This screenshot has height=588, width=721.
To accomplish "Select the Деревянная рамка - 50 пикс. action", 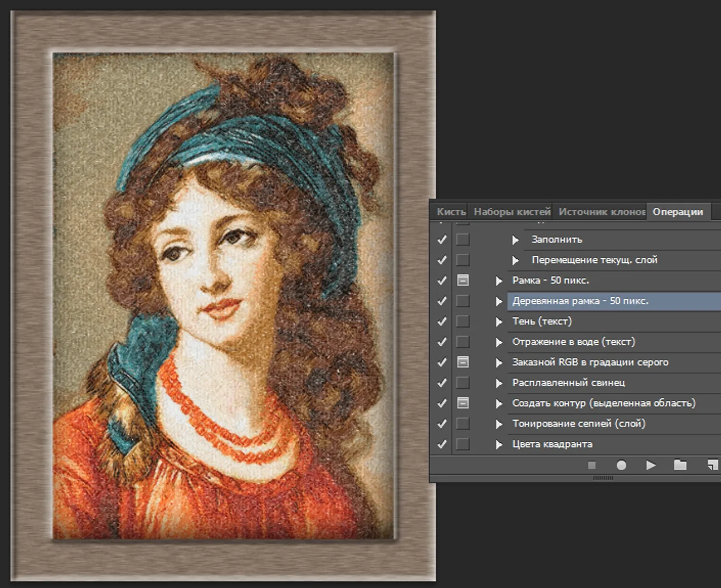I will (614, 301).
